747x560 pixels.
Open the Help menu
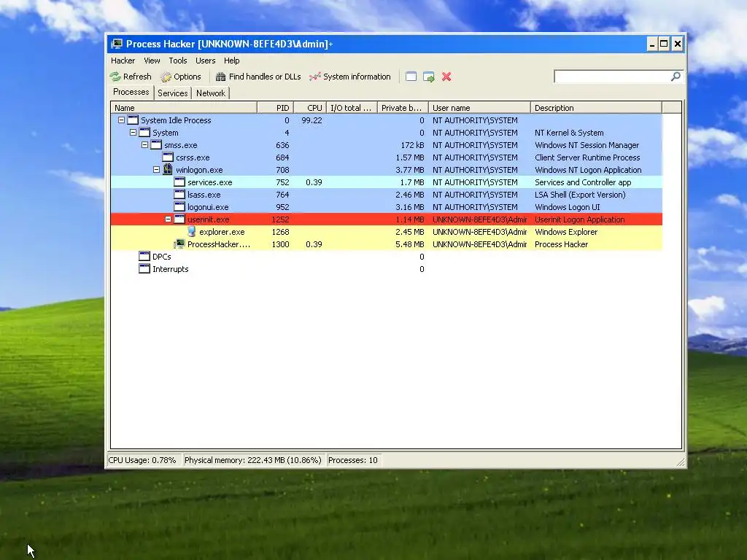click(x=231, y=61)
